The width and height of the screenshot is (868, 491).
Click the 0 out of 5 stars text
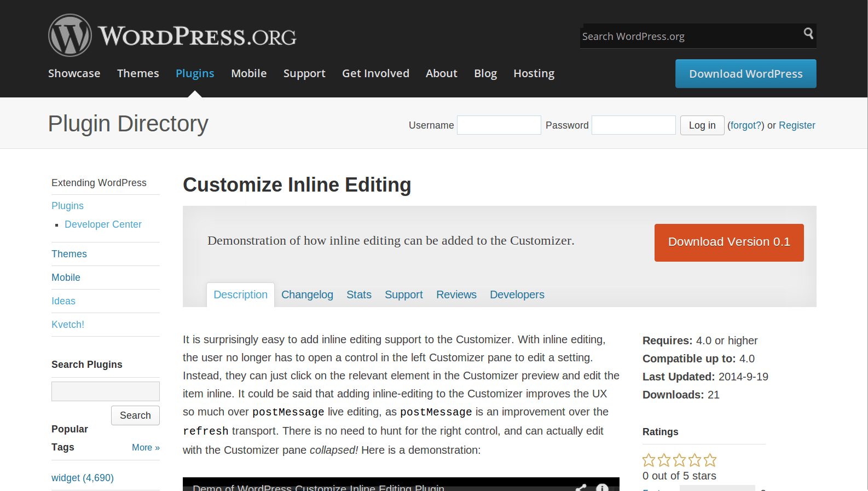679,476
